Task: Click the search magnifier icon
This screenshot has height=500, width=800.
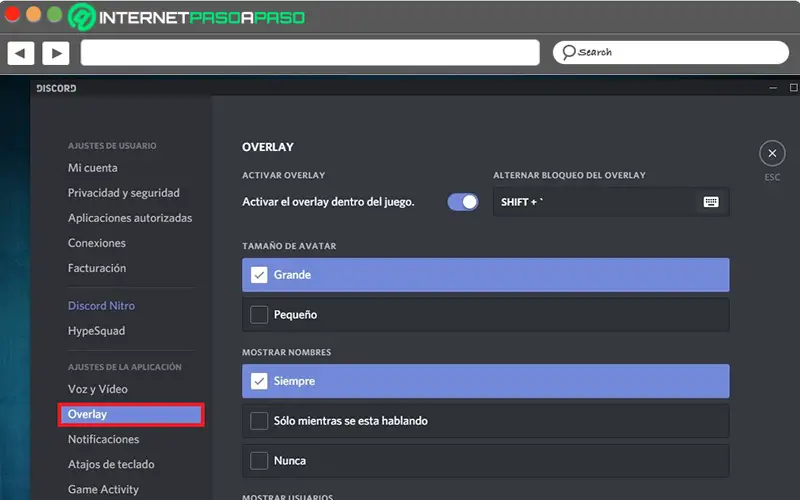Action: [x=569, y=52]
